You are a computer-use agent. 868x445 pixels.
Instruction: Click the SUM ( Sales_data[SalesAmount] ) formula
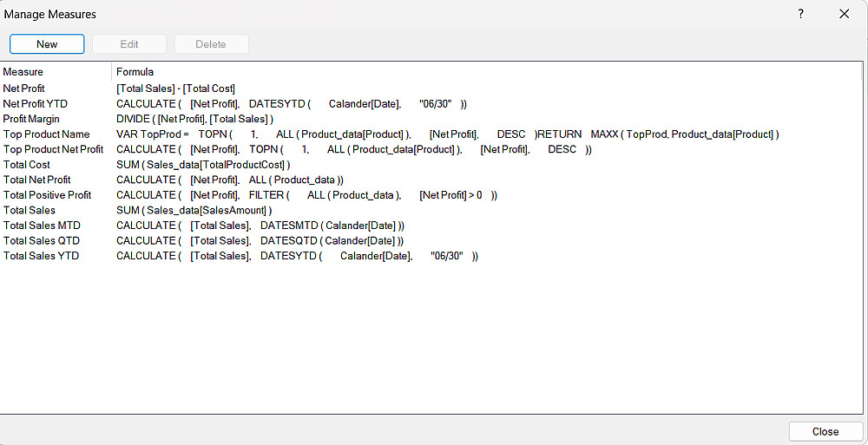tap(194, 210)
